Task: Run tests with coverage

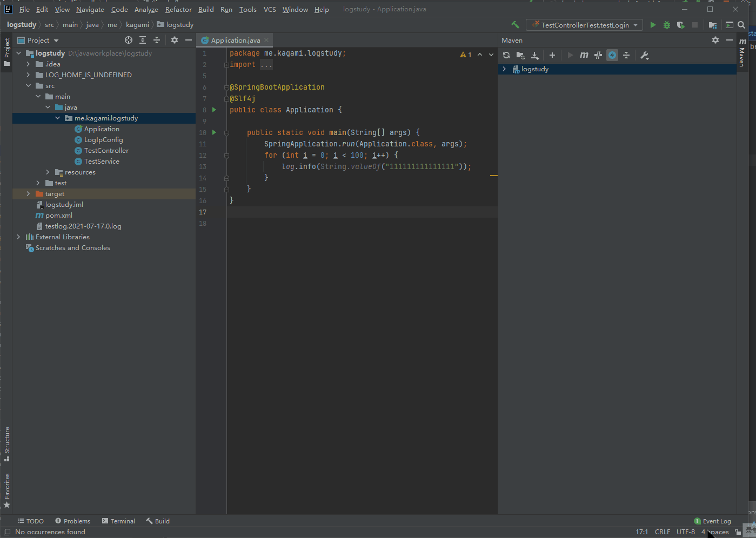Action: 679,24
